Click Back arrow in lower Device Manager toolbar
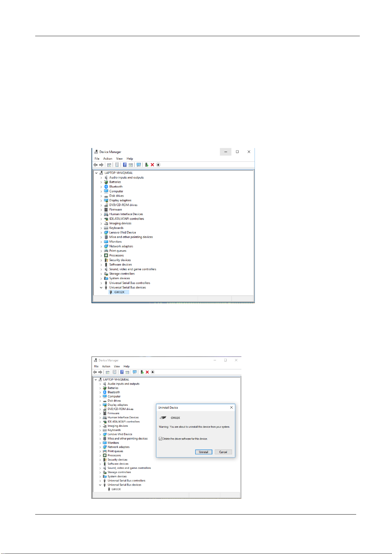The height and width of the screenshot is (554, 392). [x=95, y=372]
